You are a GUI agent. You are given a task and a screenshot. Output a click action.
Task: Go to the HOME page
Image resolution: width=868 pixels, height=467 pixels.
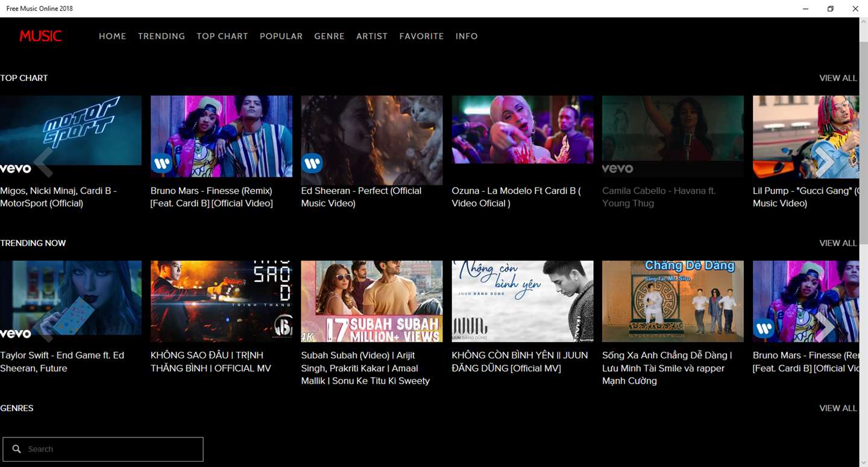(113, 36)
